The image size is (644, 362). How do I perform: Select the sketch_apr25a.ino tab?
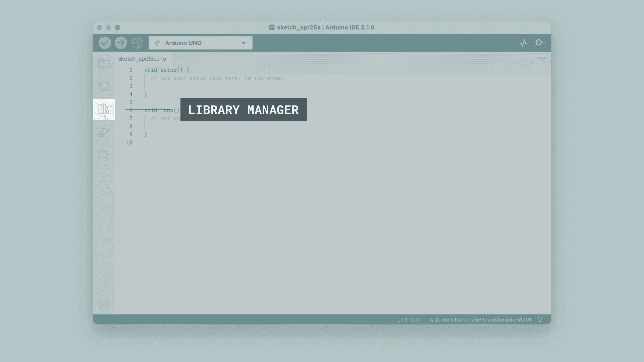tap(142, 59)
